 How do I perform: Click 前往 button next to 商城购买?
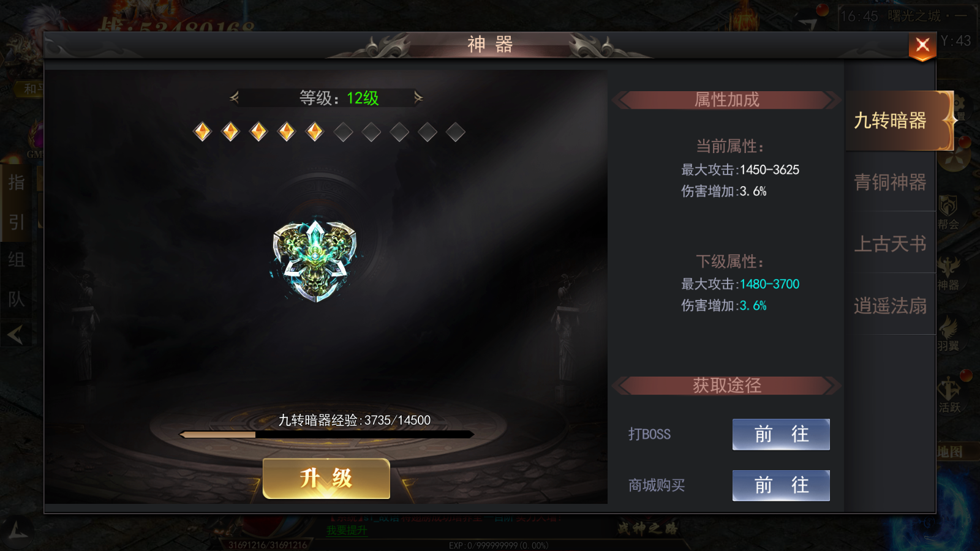[781, 485]
